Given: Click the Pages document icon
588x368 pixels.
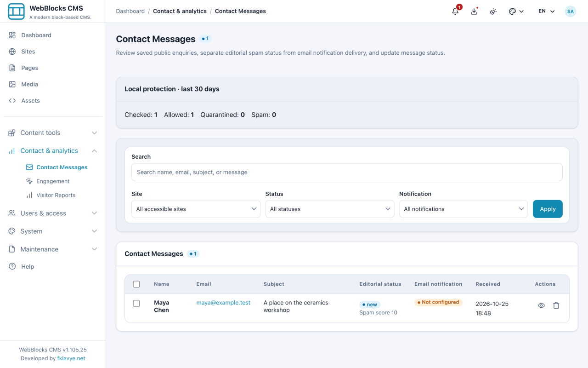Looking at the screenshot, I should [x=12, y=68].
